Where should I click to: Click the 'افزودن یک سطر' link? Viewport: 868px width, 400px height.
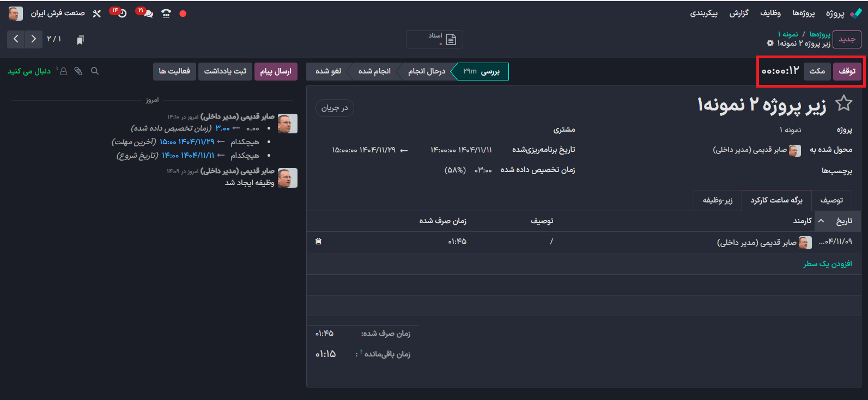click(827, 264)
